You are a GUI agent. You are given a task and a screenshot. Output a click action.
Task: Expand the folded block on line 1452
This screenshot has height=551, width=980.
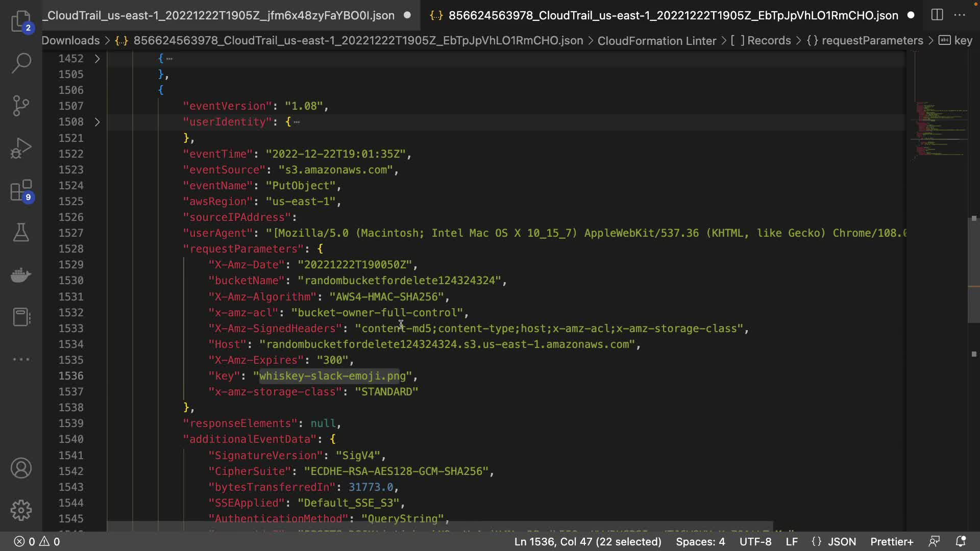click(97, 59)
